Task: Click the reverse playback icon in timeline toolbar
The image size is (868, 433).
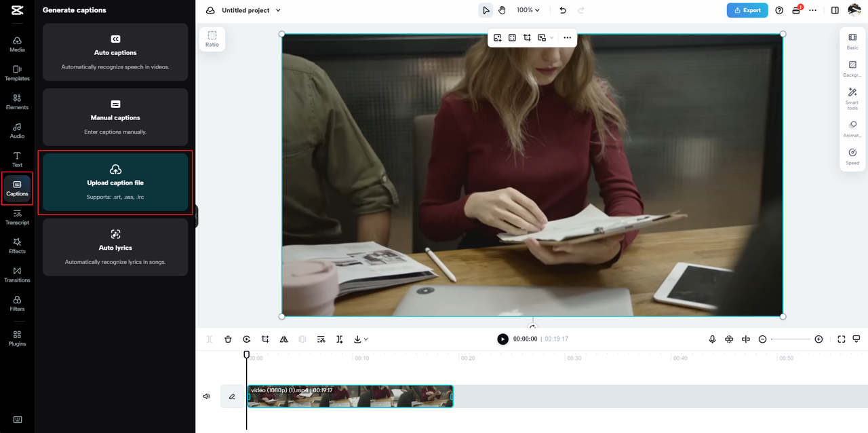Action: click(247, 339)
